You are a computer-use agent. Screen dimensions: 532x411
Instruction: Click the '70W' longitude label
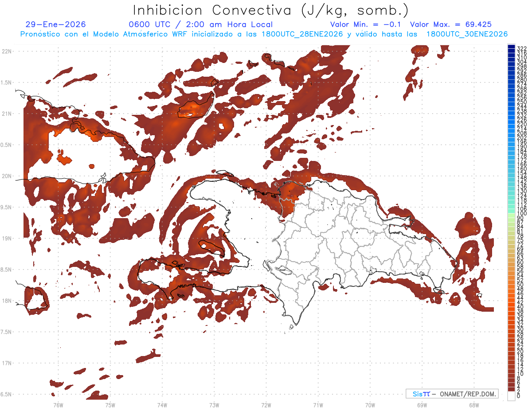point(370,404)
